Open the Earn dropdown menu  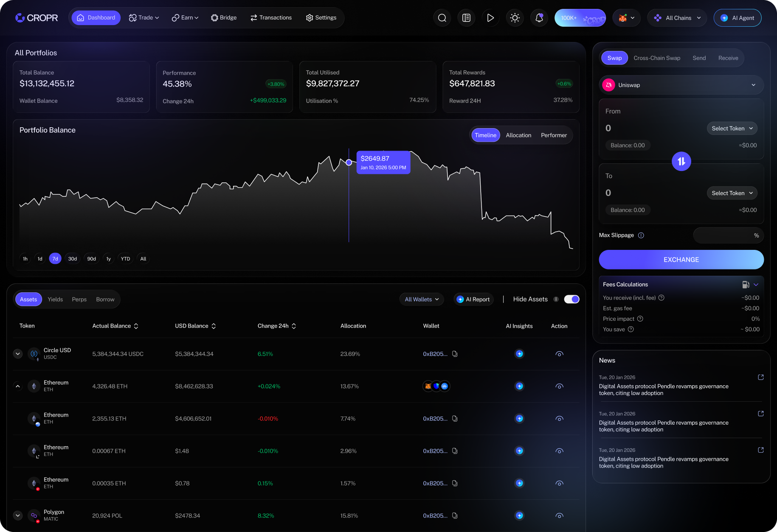(185, 18)
